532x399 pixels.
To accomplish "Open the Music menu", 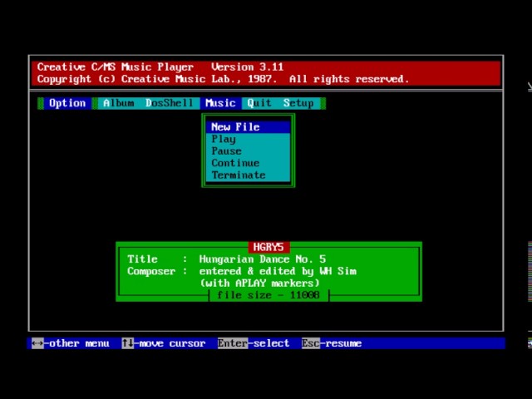I will click(220, 103).
